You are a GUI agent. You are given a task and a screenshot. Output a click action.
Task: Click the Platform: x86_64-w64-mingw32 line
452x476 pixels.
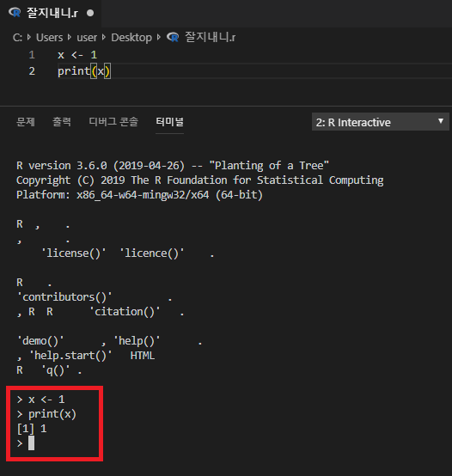coord(139,195)
